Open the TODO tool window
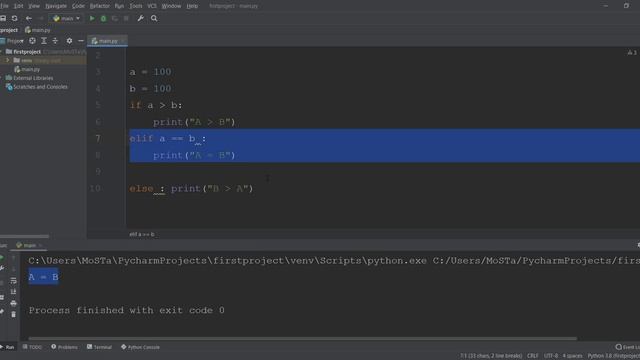The width and height of the screenshot is (640, 360). pyautogui.click(x=32, y=347)
